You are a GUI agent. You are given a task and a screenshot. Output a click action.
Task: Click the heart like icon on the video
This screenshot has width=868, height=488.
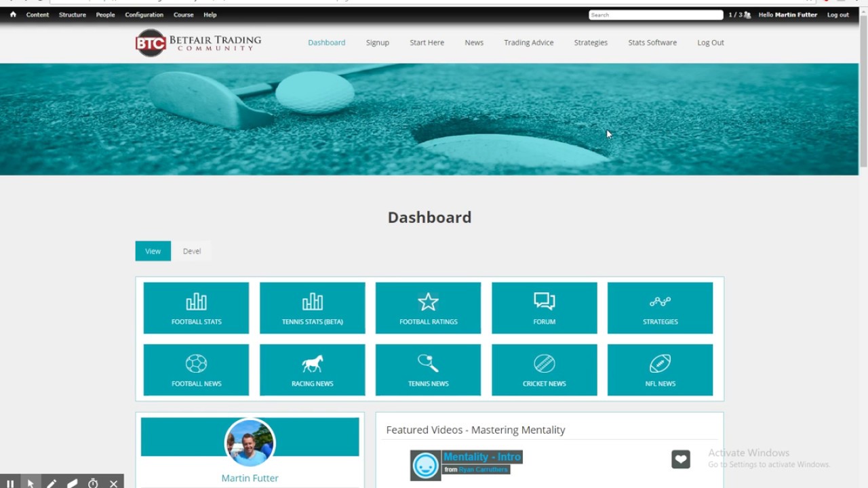681,460
